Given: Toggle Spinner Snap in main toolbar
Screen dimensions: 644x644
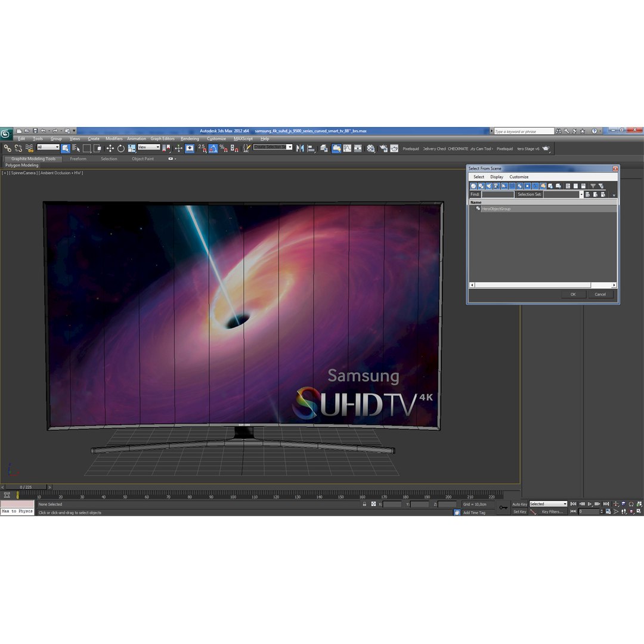Looking at the screenshot, I should click(234, 148).
